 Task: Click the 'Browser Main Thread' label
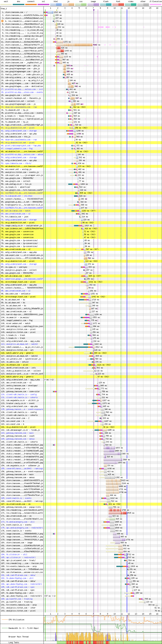click(18, 637)
